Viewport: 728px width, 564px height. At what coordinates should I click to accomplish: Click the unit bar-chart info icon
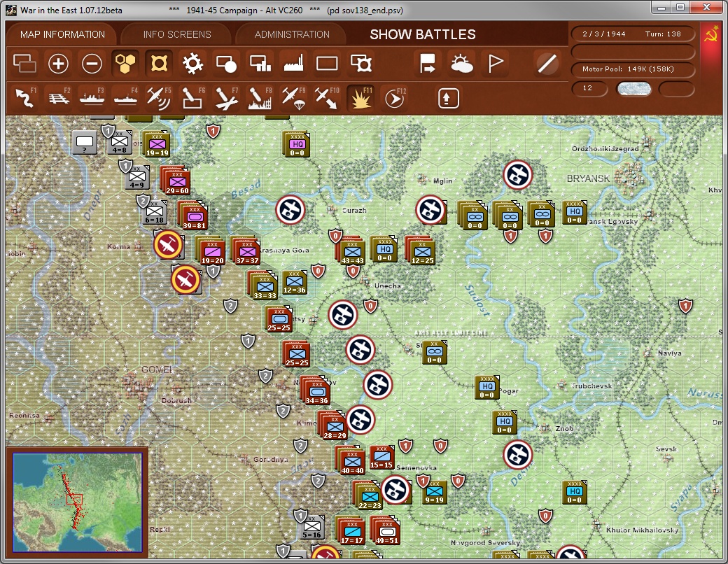tap(260, 64)
